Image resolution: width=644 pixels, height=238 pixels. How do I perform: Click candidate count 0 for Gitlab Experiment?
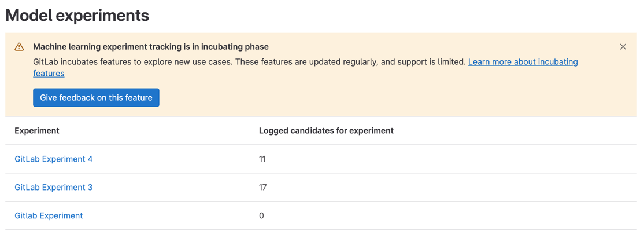click(x=261, y=216)
